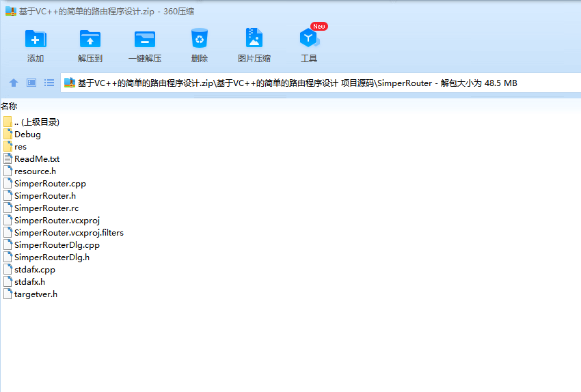The height and width of the screenshot is (392, 581).
Task: Select the targetver.h file name
Action: 36,294
